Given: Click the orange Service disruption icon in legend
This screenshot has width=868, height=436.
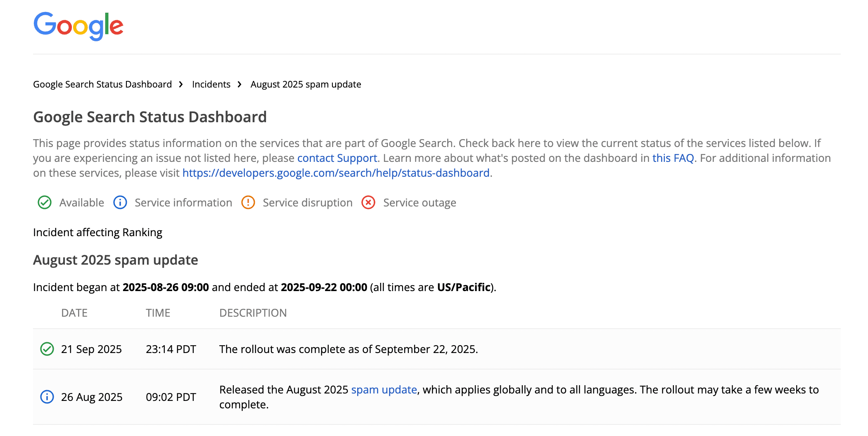Looking at the screenshot, I should point(248,203).
